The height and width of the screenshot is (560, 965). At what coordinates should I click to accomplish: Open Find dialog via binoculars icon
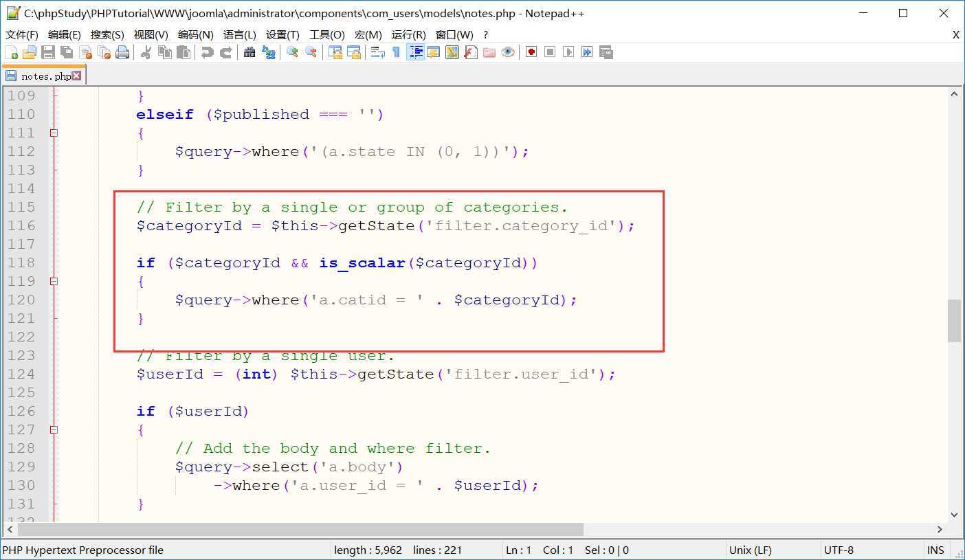pos(249,52)
